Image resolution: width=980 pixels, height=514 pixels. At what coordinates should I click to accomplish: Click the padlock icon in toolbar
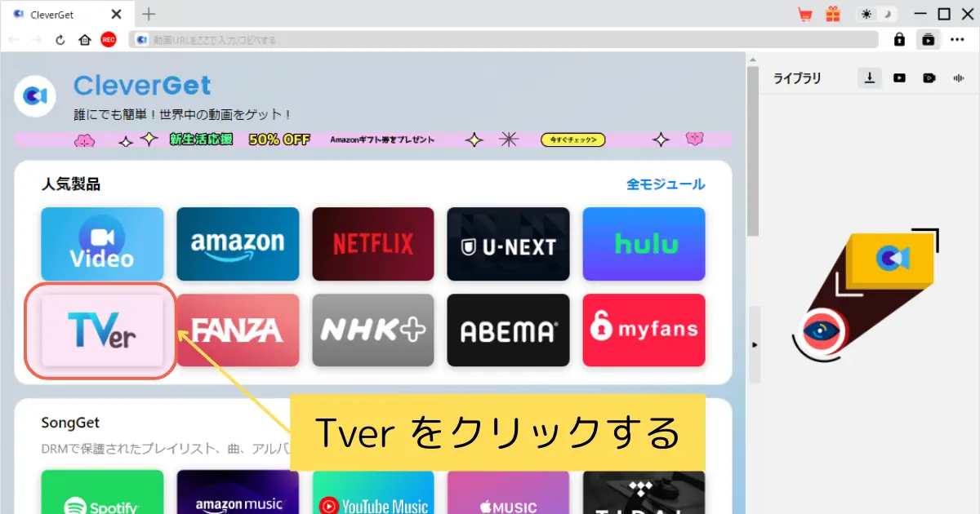pos(899,39)
